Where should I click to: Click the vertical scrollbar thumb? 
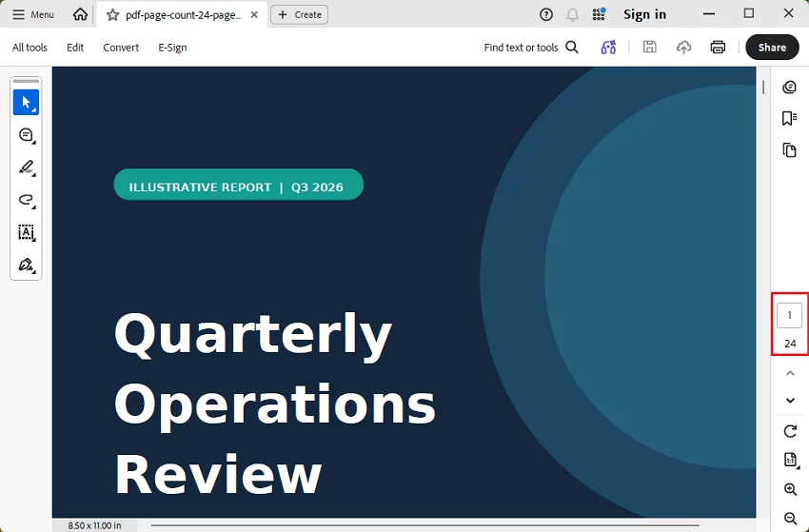click(763, 88)
